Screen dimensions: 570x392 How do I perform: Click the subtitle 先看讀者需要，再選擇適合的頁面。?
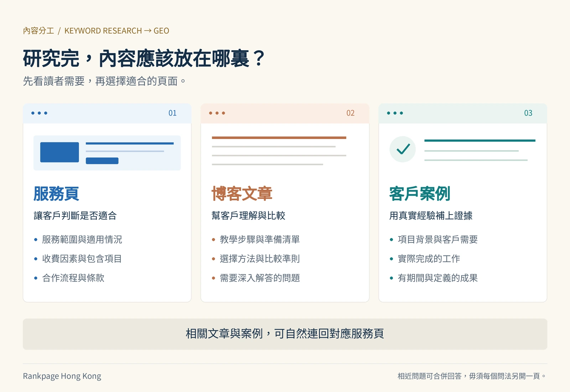[x=104, y=81]
